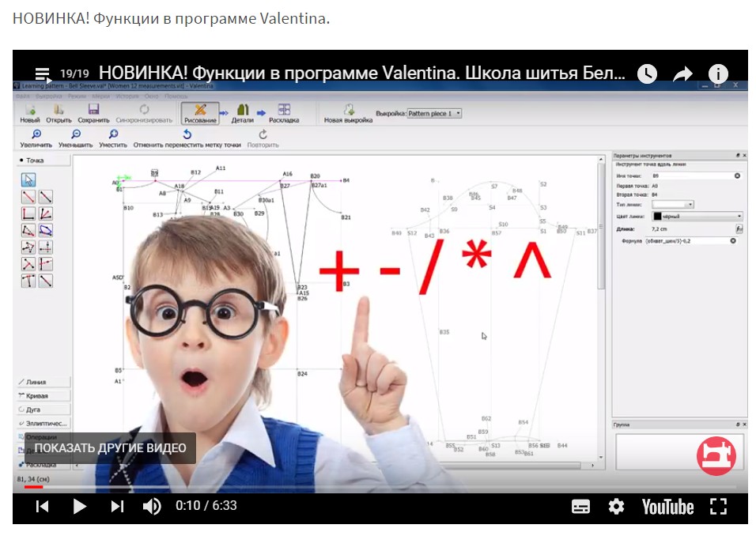756x536 pixels.
Task: Click the New (Новый) file icon
Action: (30, 109)
